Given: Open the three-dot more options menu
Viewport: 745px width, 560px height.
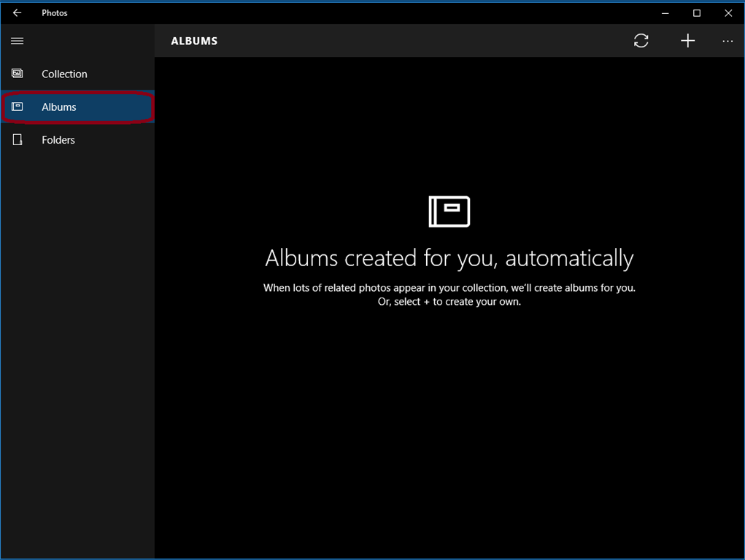Looking at the screenshot, I should (727, 42).
